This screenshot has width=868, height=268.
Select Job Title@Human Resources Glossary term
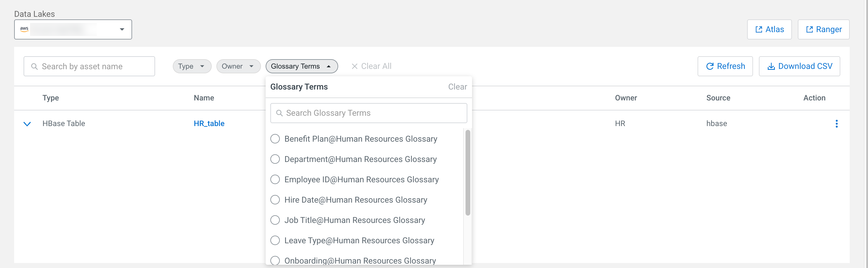click(275, 220)
